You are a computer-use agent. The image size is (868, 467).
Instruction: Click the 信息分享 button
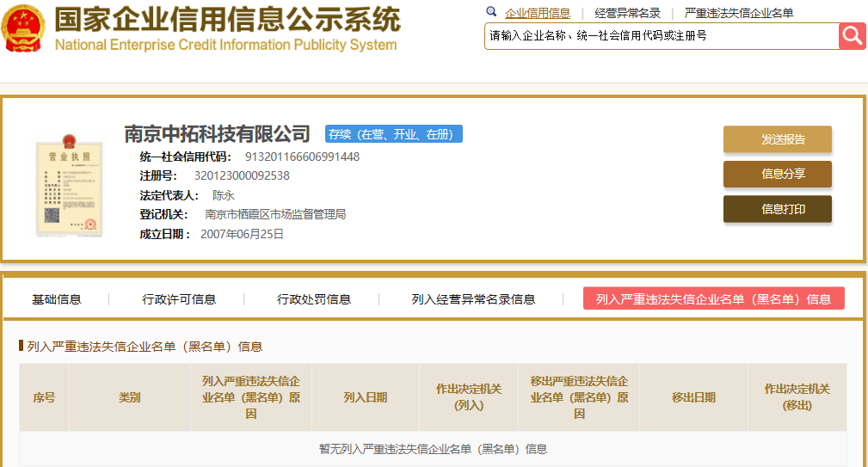(x=777, y=174)
